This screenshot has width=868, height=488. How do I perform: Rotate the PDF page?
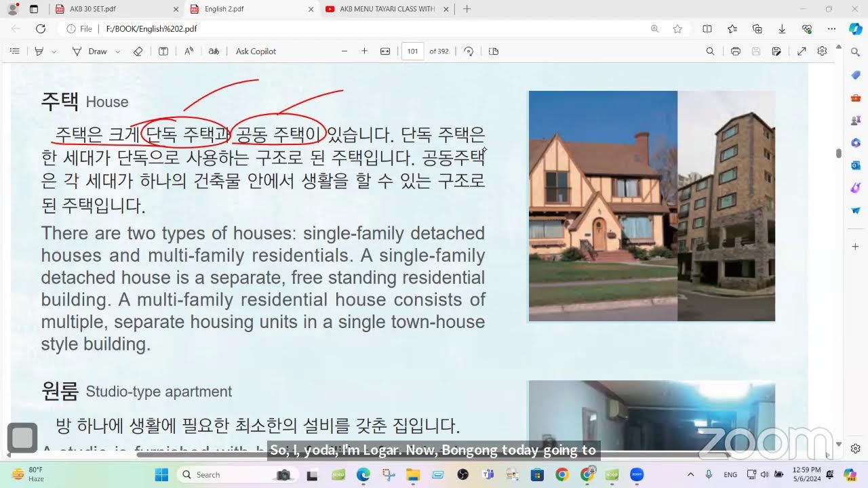point(469,52)
